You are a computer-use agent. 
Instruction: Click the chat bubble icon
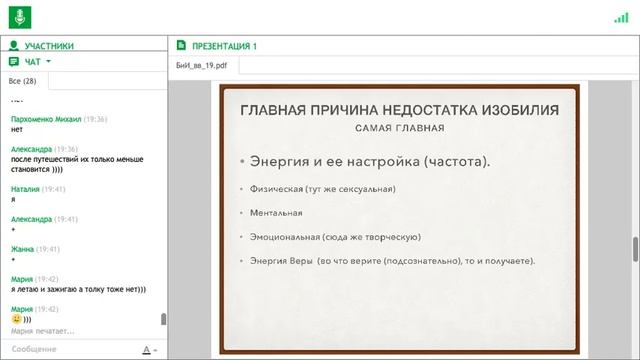tap(14, 62)
